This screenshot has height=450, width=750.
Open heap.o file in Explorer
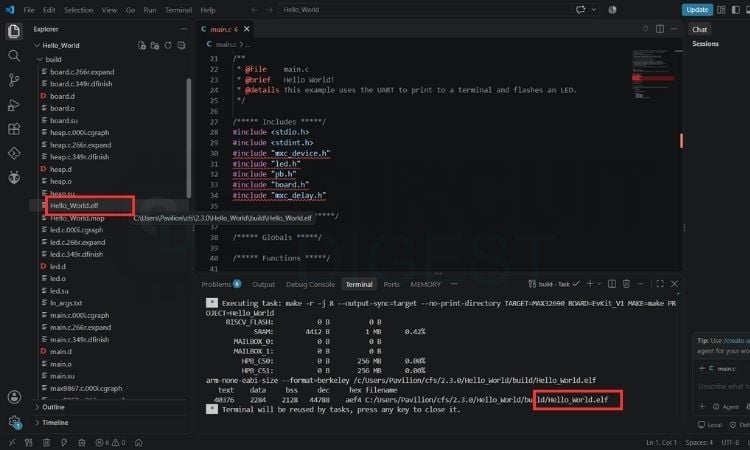61,182
